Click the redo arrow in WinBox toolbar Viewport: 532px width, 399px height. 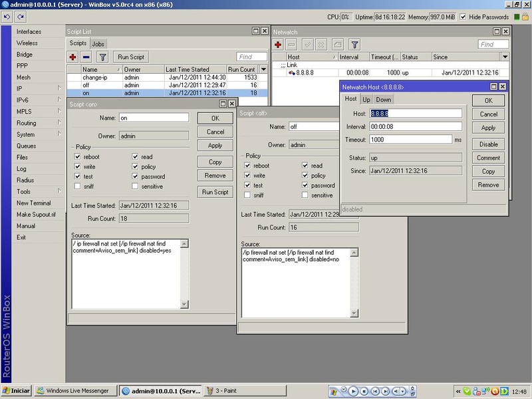(x=21, y=16)
